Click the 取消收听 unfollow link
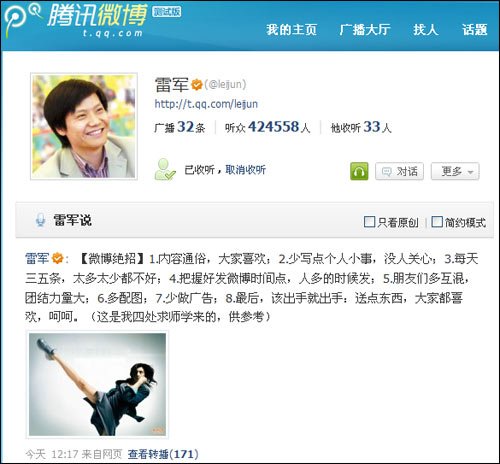 246,170
